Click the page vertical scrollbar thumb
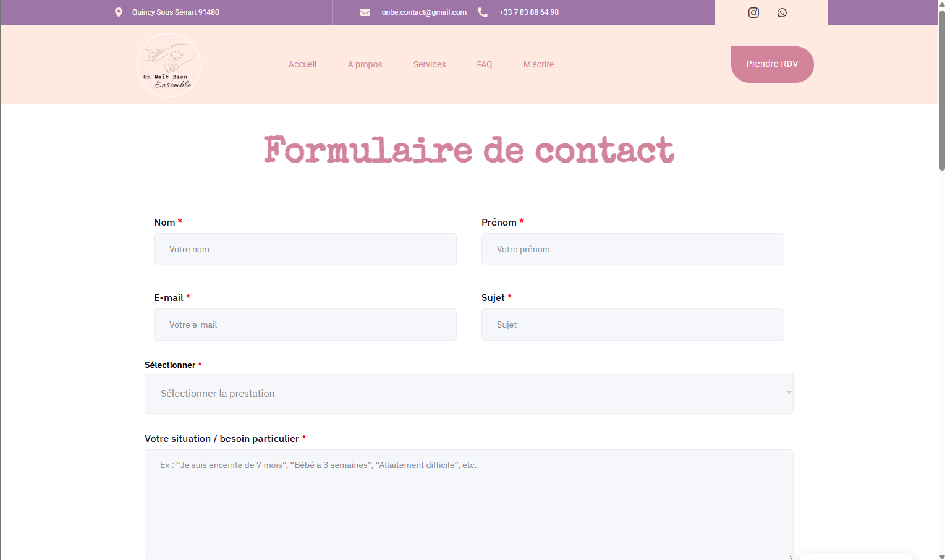945x560 pixels. click(941, 87)
